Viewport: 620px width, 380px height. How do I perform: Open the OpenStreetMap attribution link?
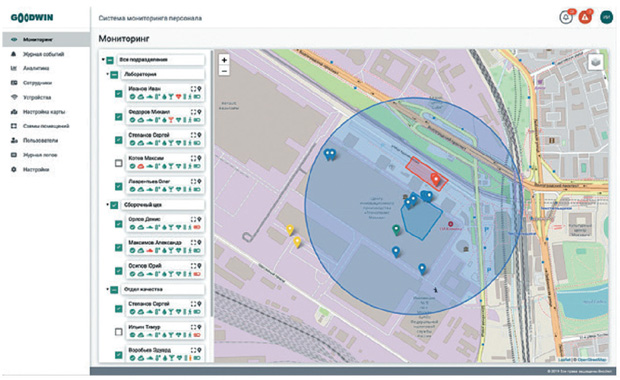point(592,359)
